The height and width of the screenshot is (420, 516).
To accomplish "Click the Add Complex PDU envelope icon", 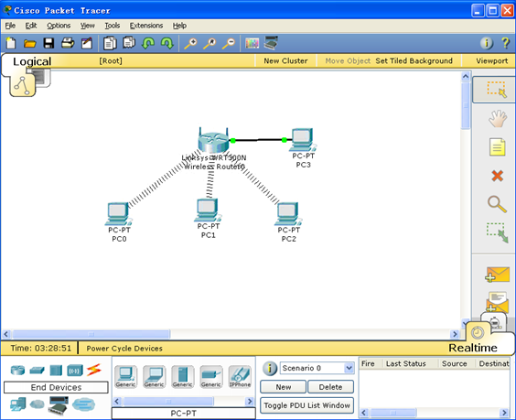I will (497, 302).
